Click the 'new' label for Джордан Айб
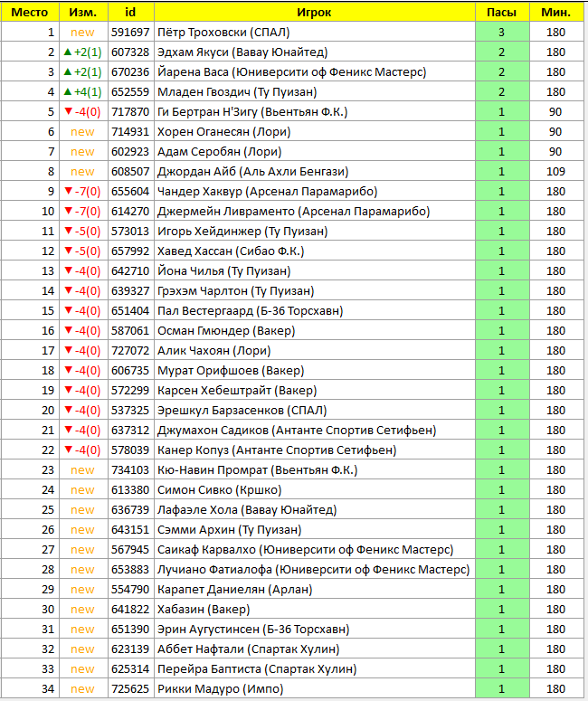588x701 pixels. click(x=82, y=172)
